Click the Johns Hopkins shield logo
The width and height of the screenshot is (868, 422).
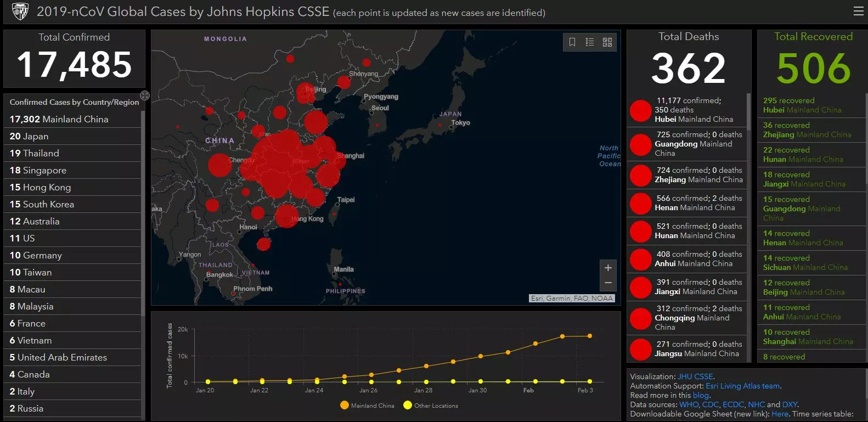click(20, 12)
